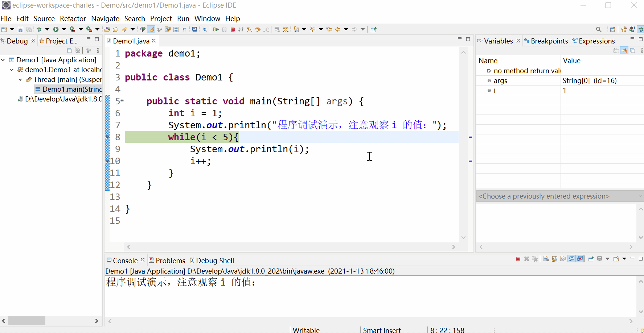Fold main method at line 5
Image resolution: width=644 pixels, height=333 pixels.
click(122, 101)
